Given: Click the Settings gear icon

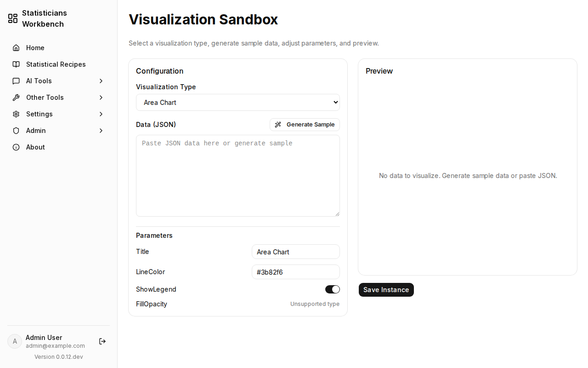Looking at the screenshot, I should tap(16, 114).
